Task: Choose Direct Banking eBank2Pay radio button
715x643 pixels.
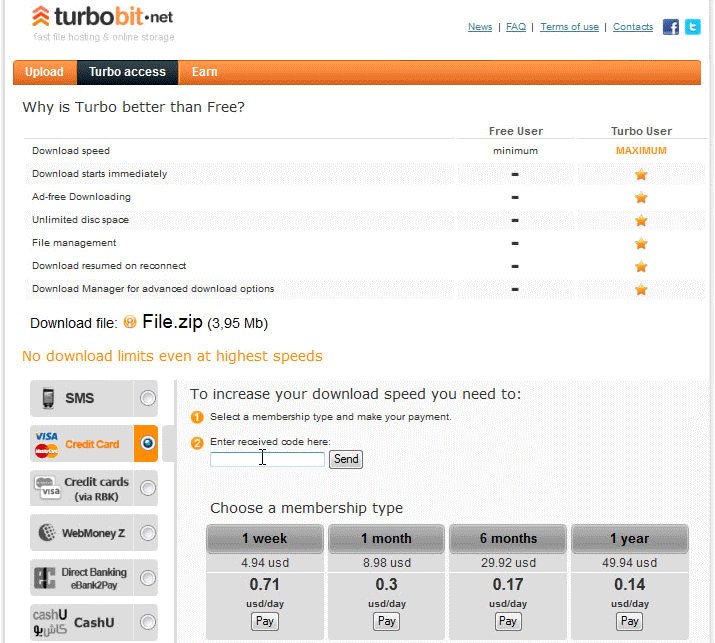Action: pyautogui.click(x=147, y=578)
